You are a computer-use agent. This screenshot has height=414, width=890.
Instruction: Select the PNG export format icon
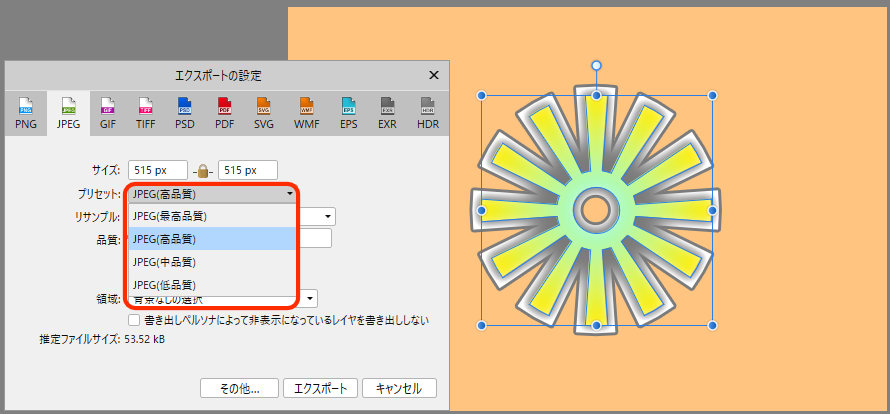[x=26, y=112]
